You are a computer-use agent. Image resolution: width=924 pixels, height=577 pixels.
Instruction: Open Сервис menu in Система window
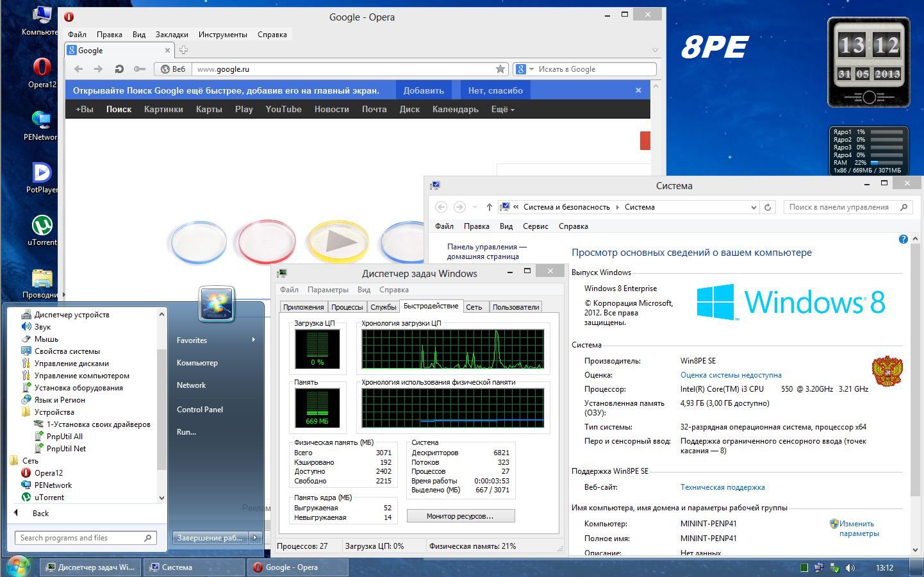click(535, 226)
